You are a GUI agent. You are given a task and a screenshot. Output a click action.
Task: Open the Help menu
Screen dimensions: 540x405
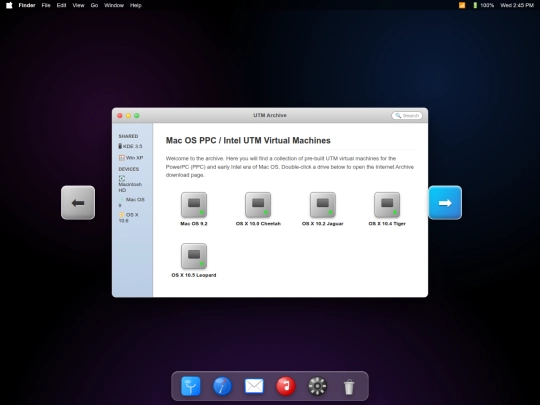[x=136, y=5]
